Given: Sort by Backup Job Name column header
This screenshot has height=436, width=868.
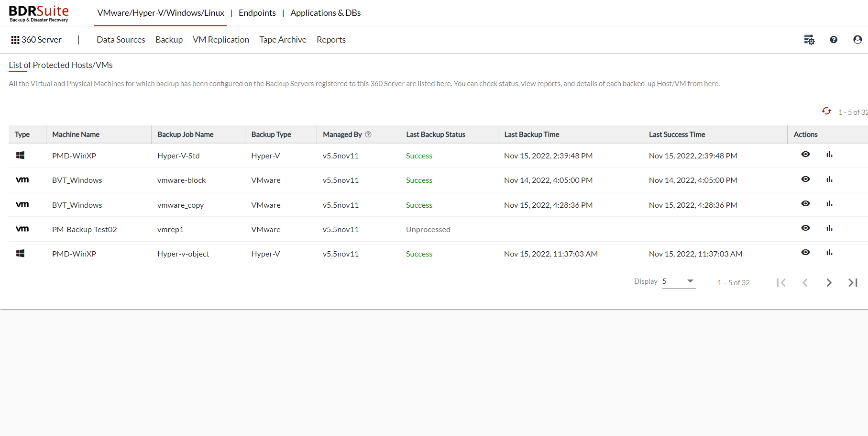Looking at the screenshot, I should 186,134.
